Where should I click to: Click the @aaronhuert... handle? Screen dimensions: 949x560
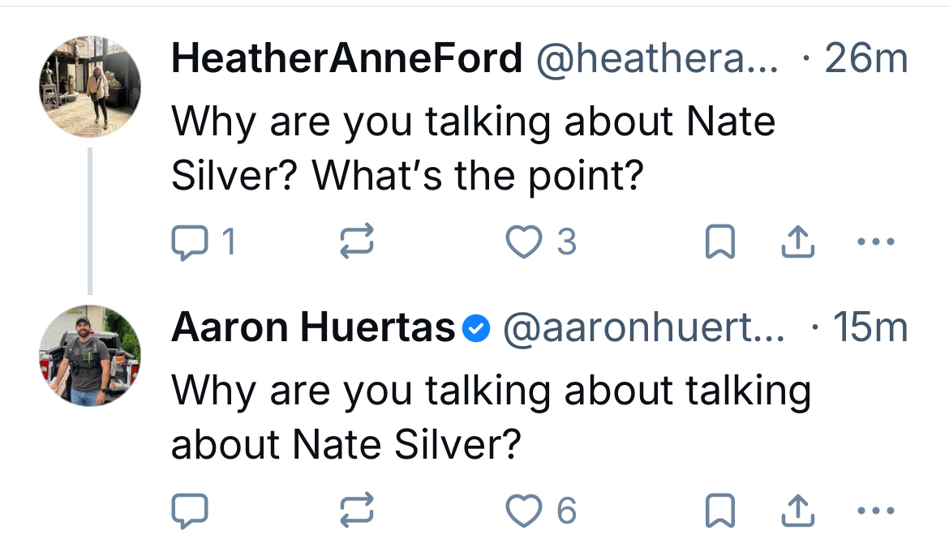644,327
